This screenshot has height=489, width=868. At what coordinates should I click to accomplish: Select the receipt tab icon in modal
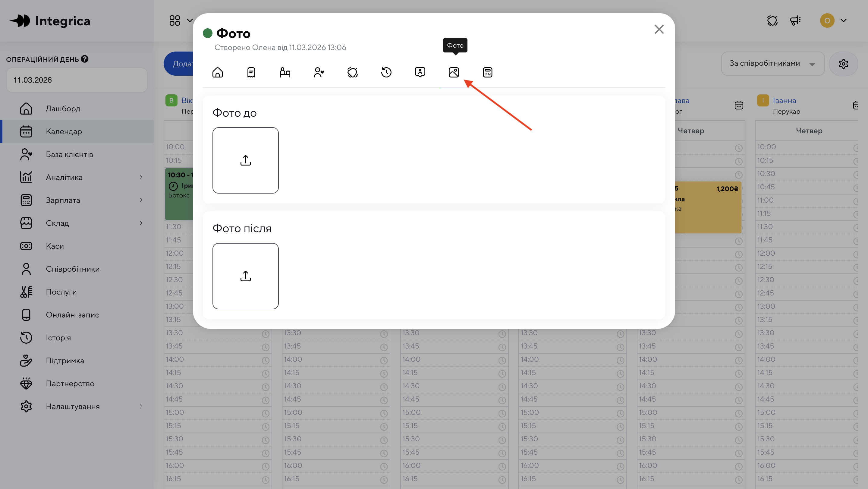(251, 72)
